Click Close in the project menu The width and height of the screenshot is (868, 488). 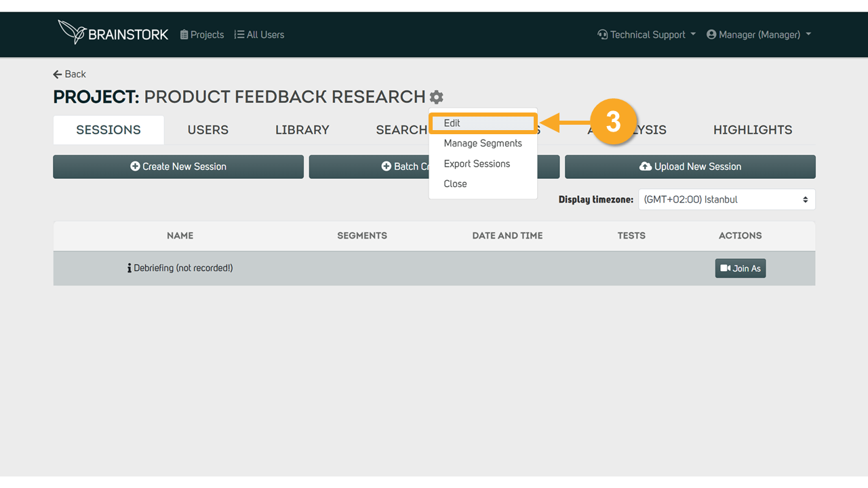tap(455, 184)
